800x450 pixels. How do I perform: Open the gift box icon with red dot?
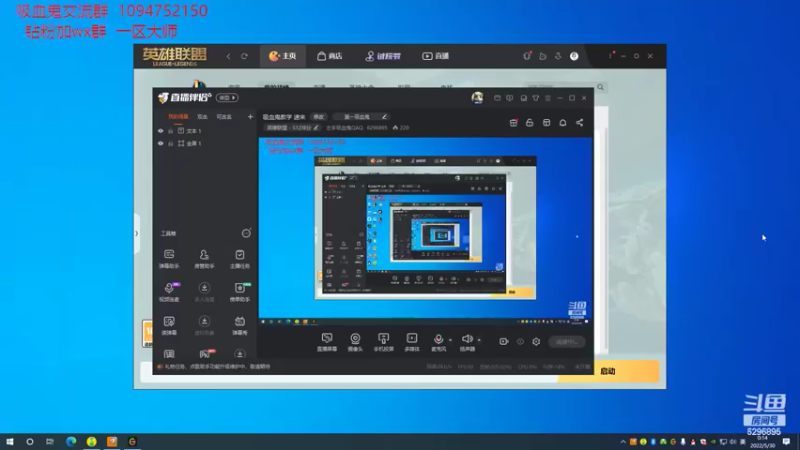coord(514,122)
